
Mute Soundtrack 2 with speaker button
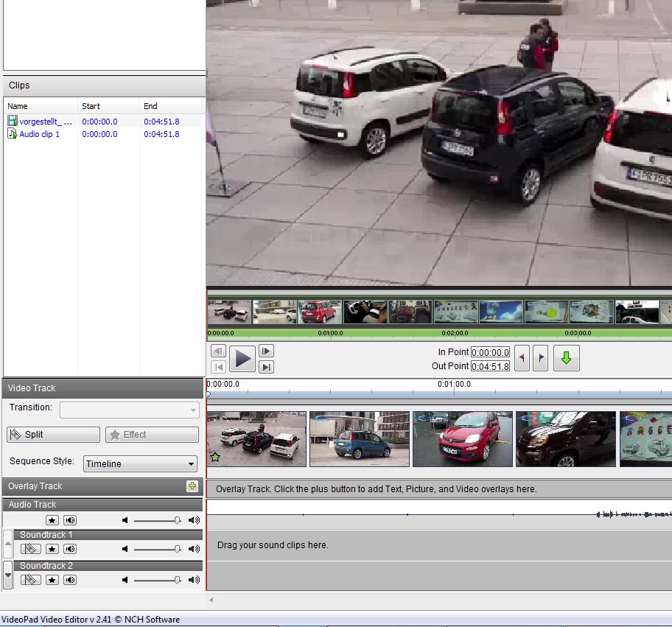(70, 580)
